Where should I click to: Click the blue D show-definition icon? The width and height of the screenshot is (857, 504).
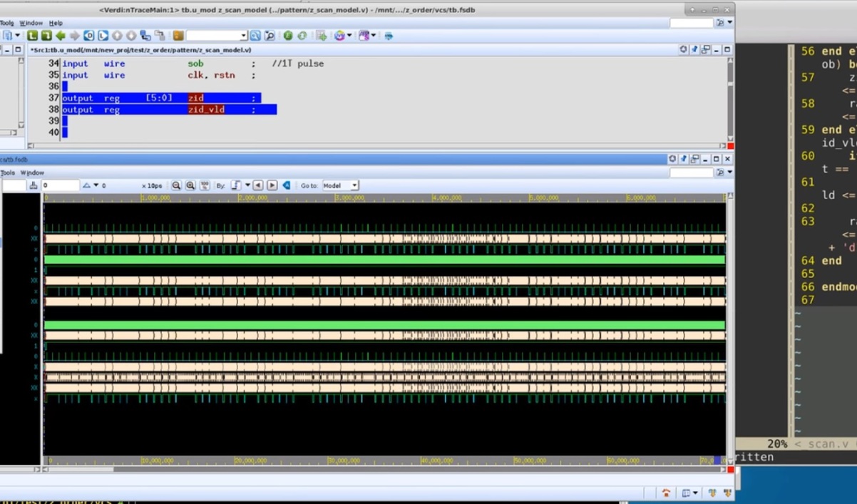(x=88, y=36)
